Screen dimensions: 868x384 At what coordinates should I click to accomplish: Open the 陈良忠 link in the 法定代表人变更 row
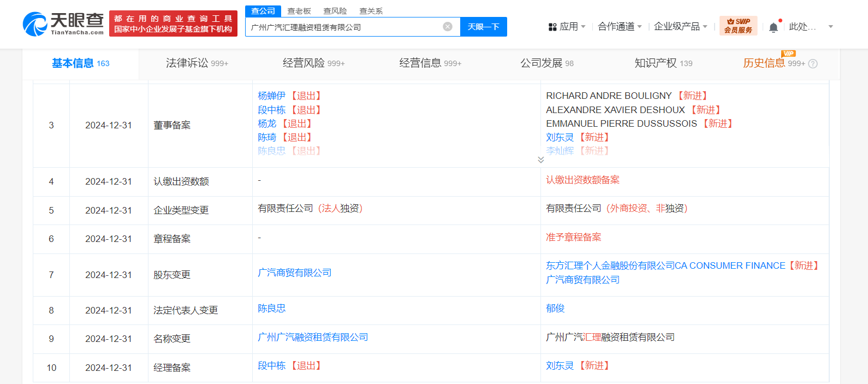(x=272, y=308)
